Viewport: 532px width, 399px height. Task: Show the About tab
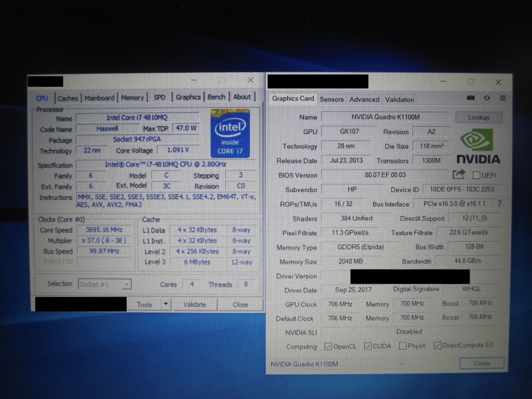coord(242,97)
